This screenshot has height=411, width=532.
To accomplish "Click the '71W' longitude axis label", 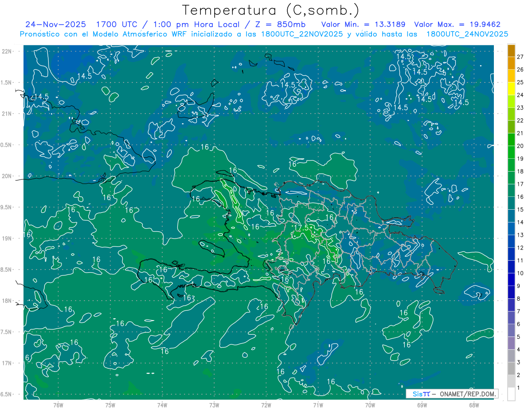I will point(318,405).
